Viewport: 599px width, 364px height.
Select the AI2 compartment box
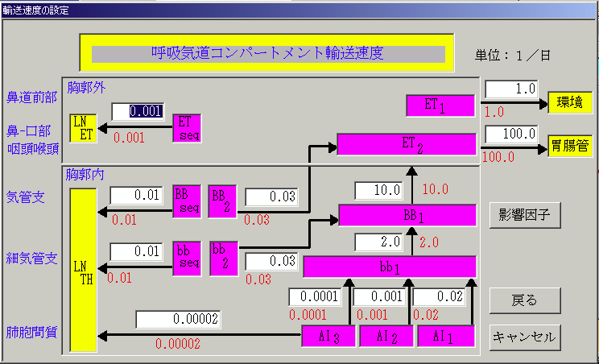click(x=386, y=337)
